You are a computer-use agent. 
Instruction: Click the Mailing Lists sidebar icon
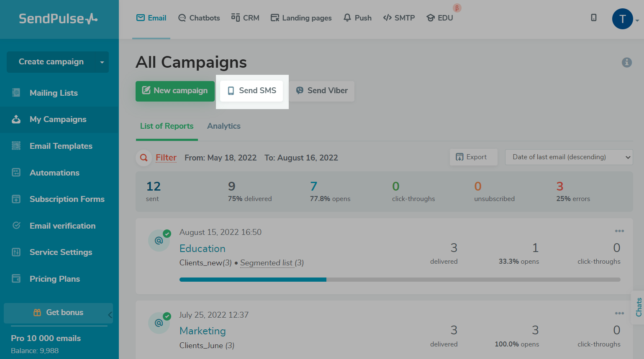(16, 93)
